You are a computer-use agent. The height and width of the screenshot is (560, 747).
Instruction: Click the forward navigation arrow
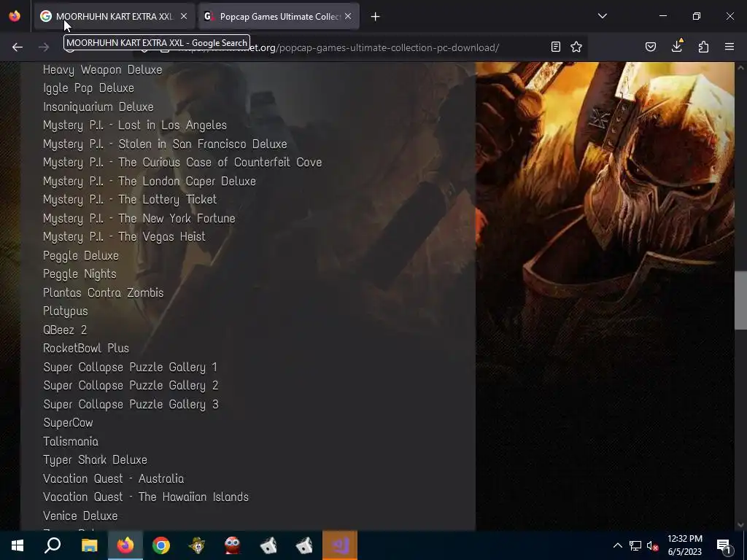point(44,47)
